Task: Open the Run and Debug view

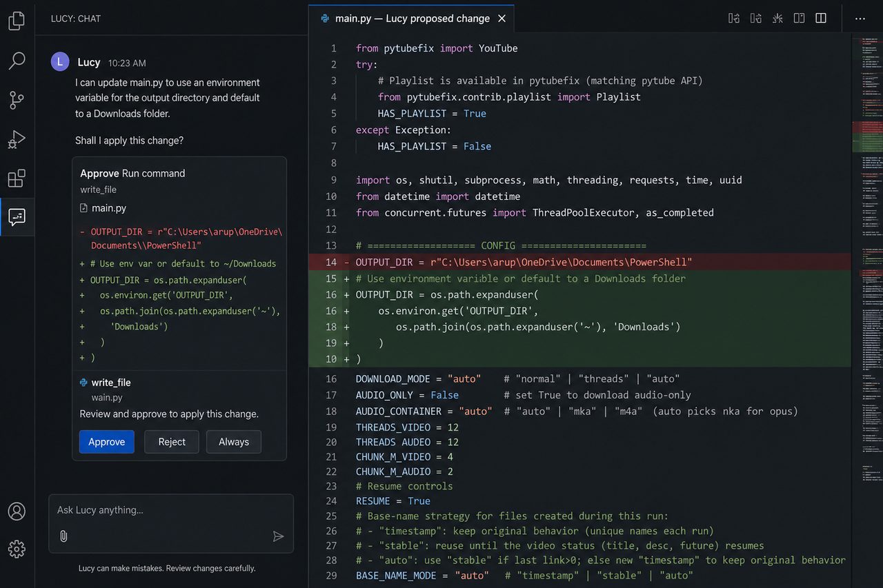Action: click(17, 139)
